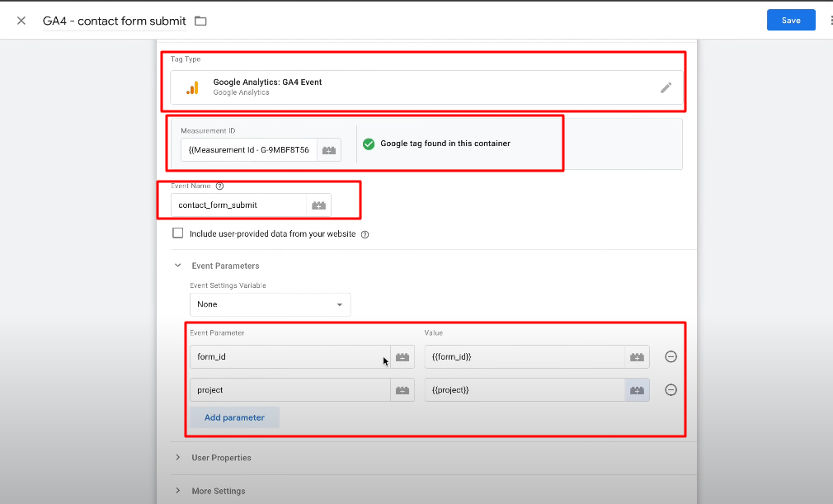Close the tag editor with X icon

(21, 21)
